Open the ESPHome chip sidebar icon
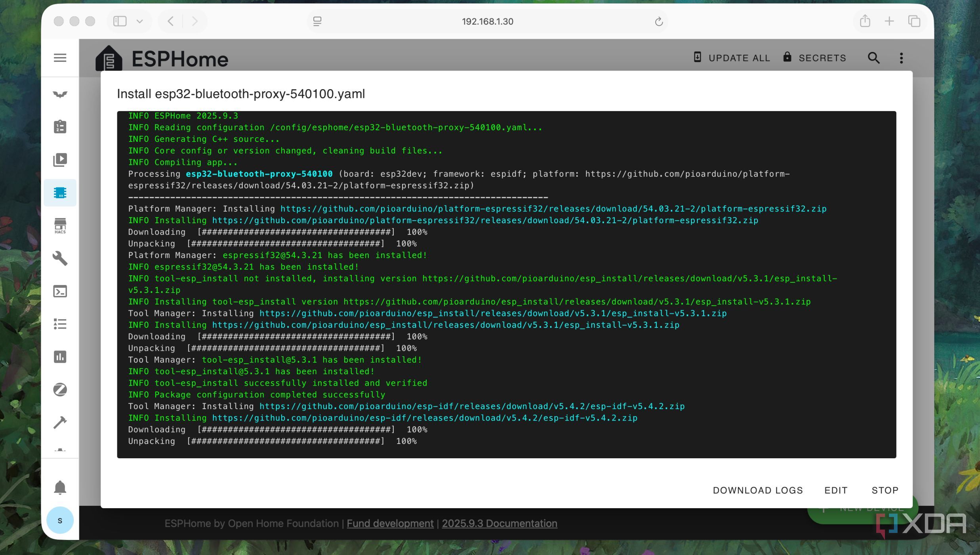This screenshot has width=980, height=555. point(60,193)
